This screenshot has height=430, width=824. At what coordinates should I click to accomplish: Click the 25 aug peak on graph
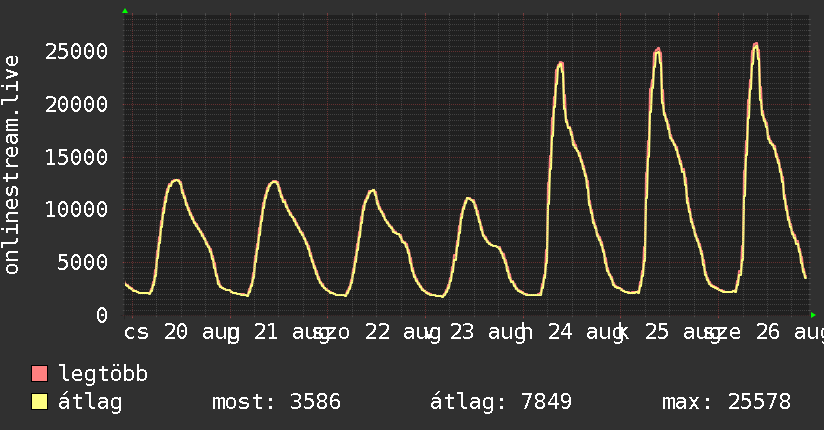[x=657, y=50]
